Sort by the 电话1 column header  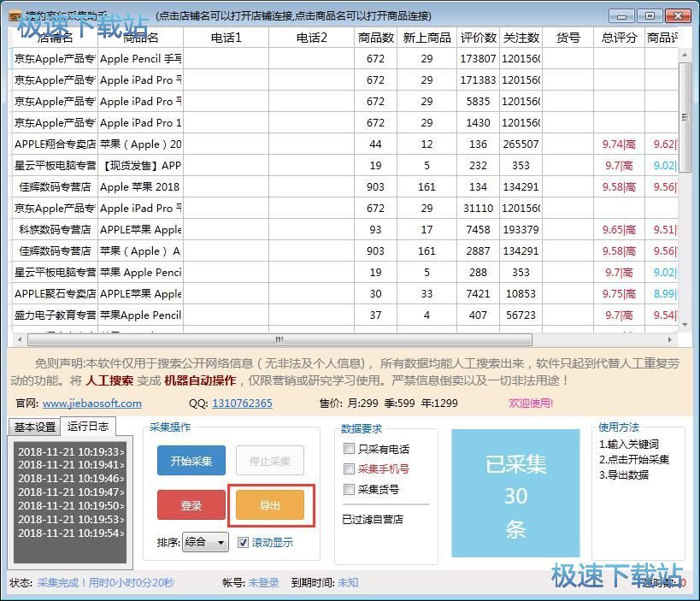[x=226, y=38]
